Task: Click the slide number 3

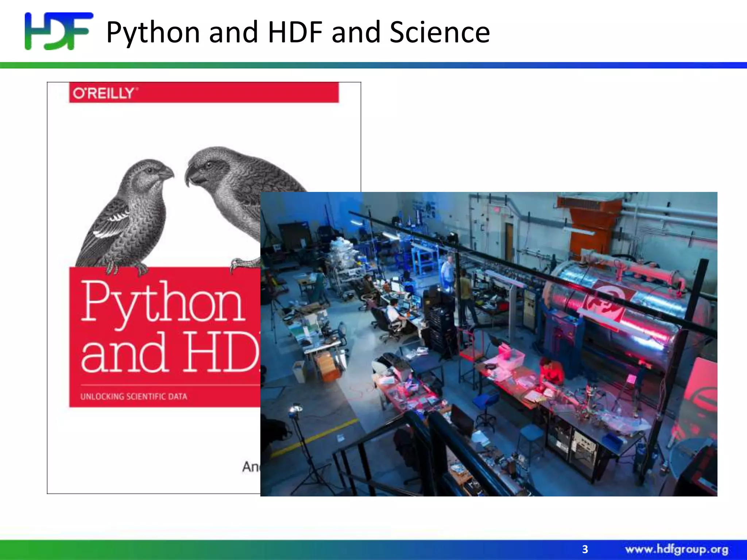Action: 585,549
